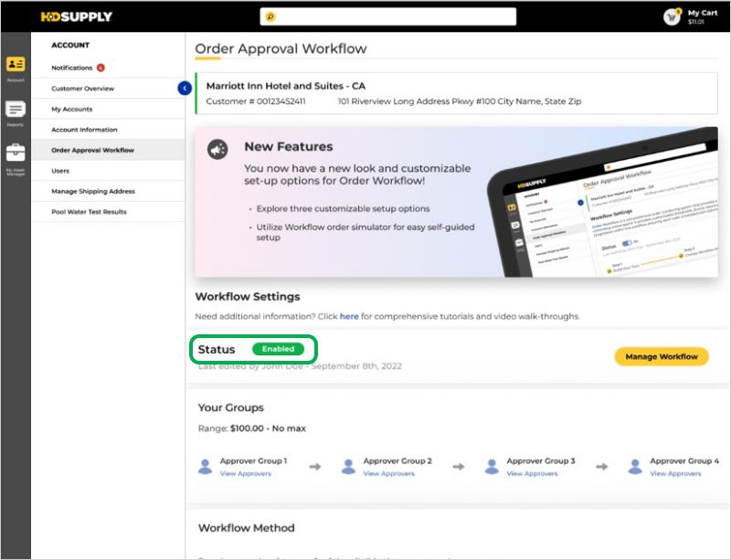Viewport: 731px width, 560px height.
Task: Click the New Features megaphone icon
Action: tap(217, 150)
